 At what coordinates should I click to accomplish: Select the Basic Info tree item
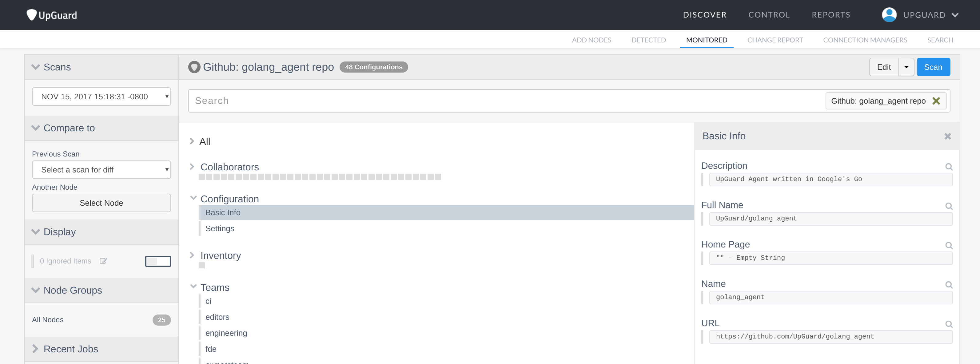[x=446, y=213]
